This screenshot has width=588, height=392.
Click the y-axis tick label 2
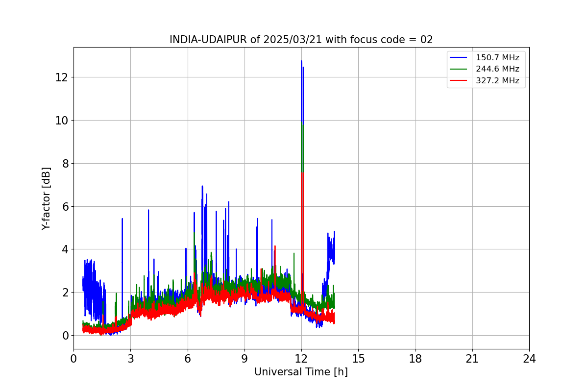pyautogui.click(x=66, y=293)
